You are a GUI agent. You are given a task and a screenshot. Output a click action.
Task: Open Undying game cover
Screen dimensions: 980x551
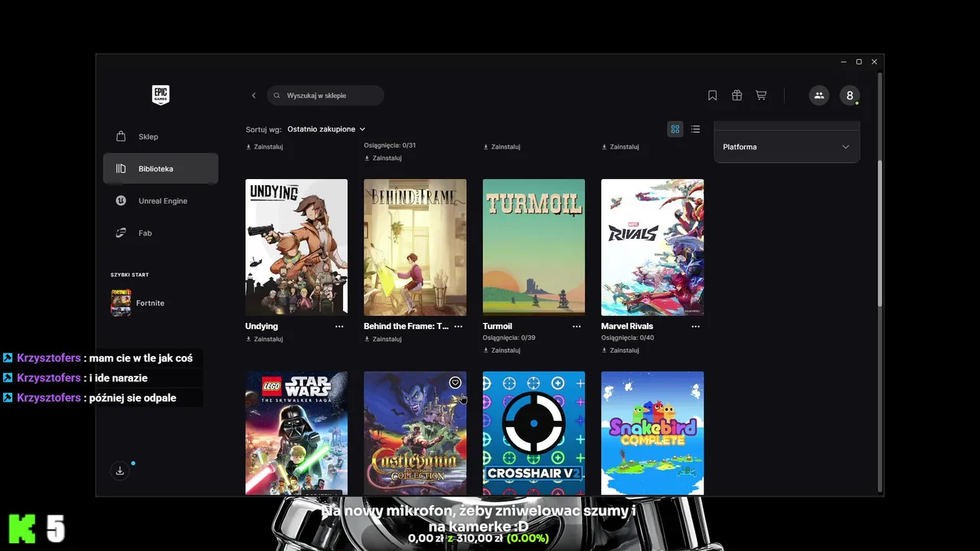(x=296, y=247)
